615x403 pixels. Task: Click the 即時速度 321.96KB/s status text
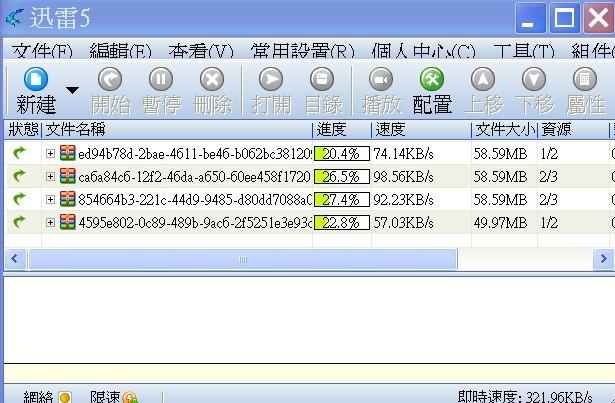click(x=525, y=397)
